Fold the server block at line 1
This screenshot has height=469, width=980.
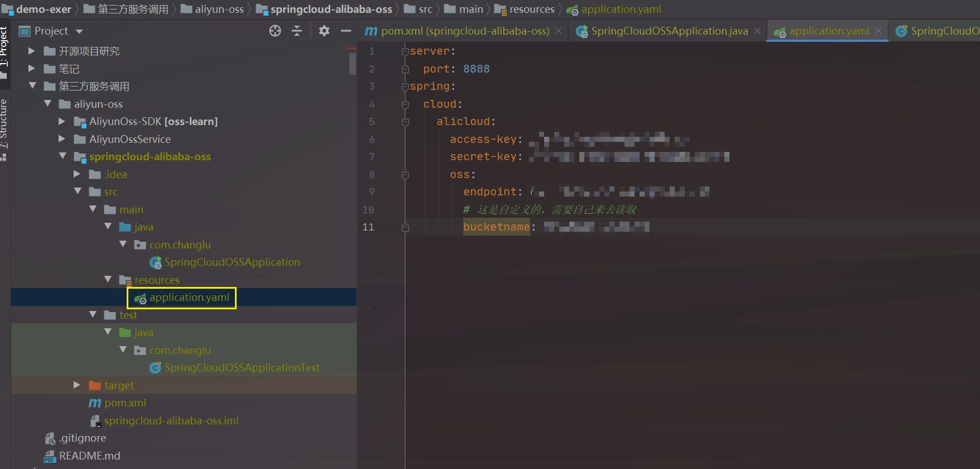(405, 51)
